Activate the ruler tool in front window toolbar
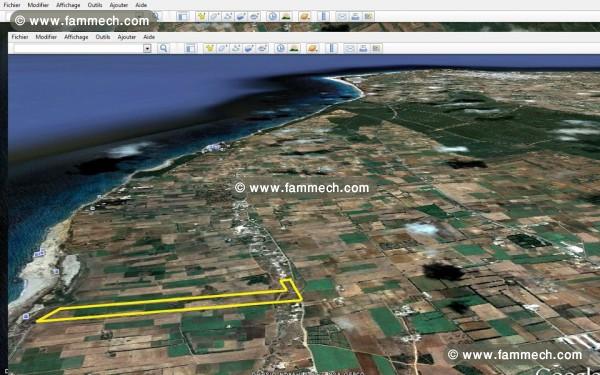Screen dimensions: 600x375 pyautogui.click(x=332, y=48)
